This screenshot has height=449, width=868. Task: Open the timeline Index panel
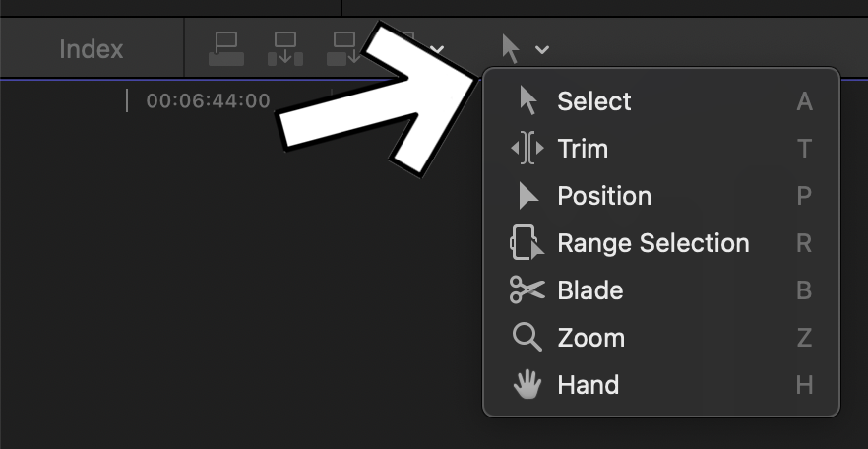pyautogui.click(x=91, y=48)
